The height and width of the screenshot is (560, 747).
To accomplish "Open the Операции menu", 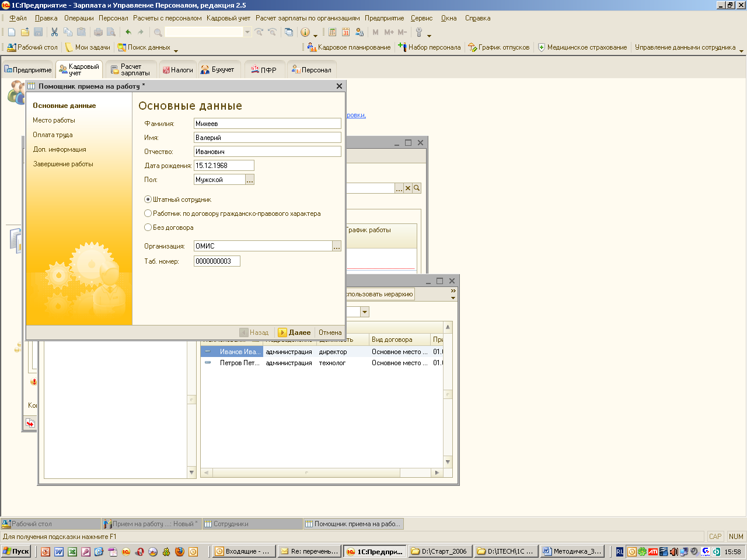I will (x=79, y=18).
